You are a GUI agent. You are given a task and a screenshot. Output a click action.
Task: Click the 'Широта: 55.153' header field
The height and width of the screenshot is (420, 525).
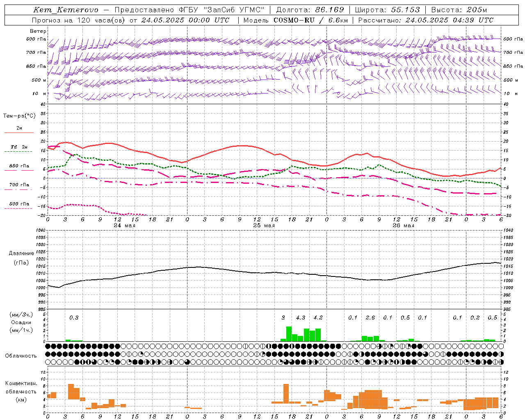click(388, 10)
